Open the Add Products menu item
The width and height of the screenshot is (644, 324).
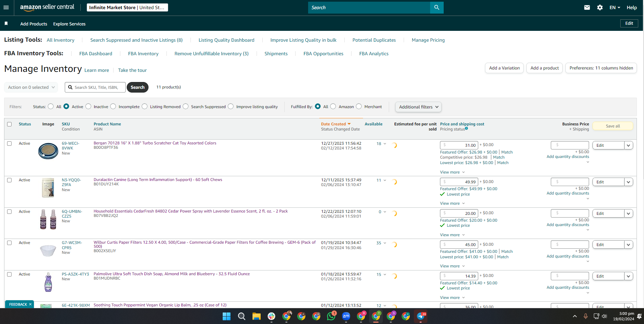(34, 24)
